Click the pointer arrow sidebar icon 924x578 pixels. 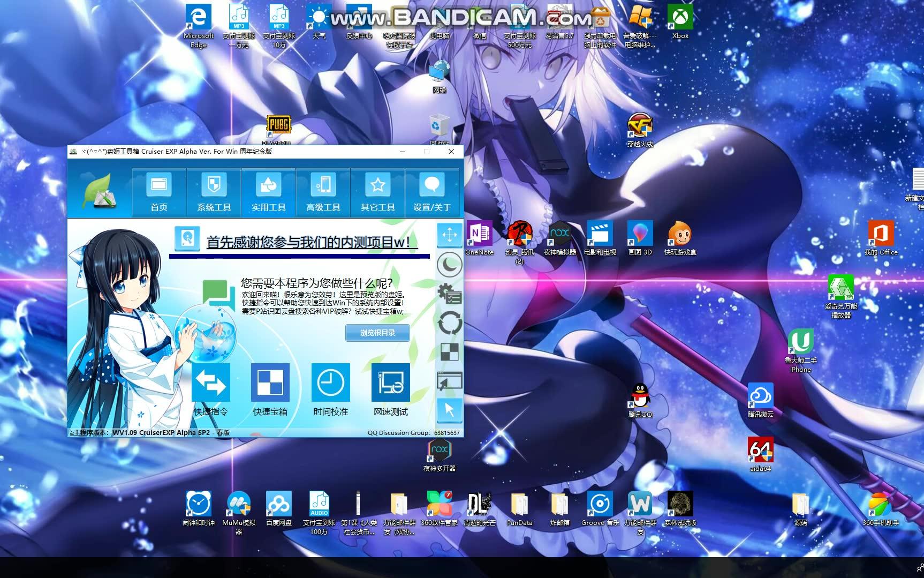450,410
